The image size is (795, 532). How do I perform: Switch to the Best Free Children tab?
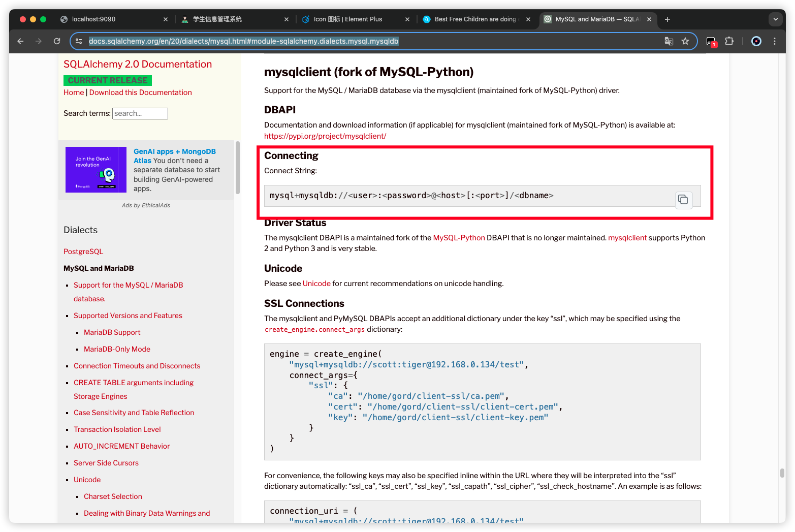(476, 19)
